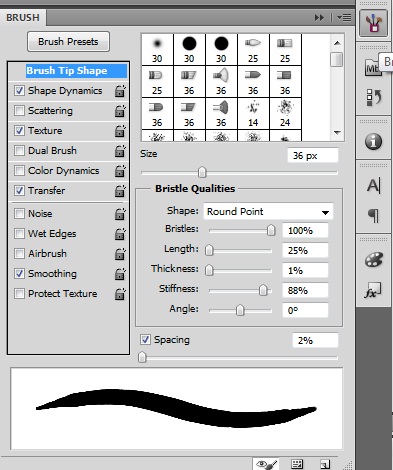Image resolution: width=393 pixels, height=470 pixels.
Task: Select the spatter 14 brush tip
Action: (x=253, y=113)
